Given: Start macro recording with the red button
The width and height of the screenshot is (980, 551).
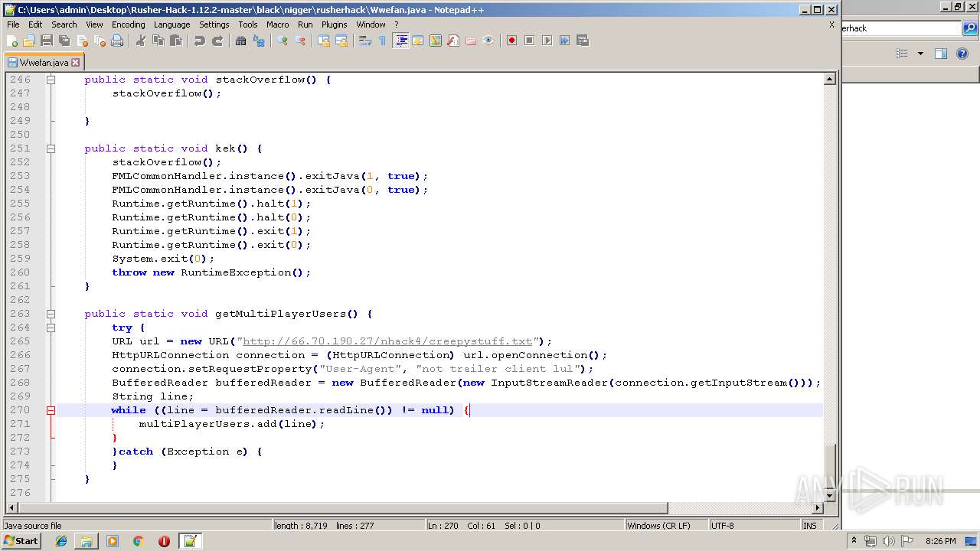Looking at the screenshot, I should [511, 41].
